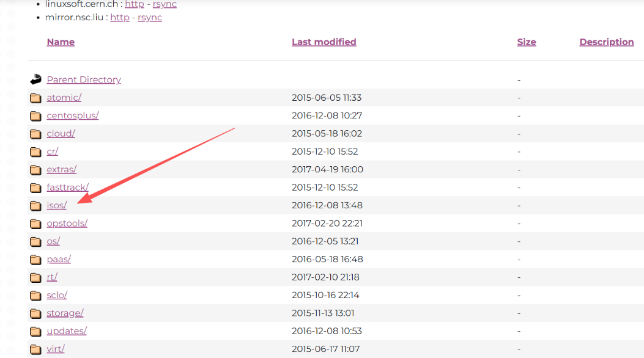Select the date 2016-12-08 13:48 for isos/
The width and height of the screenshot is (644, 358).
pyautogui.click(x=327, y=205)
